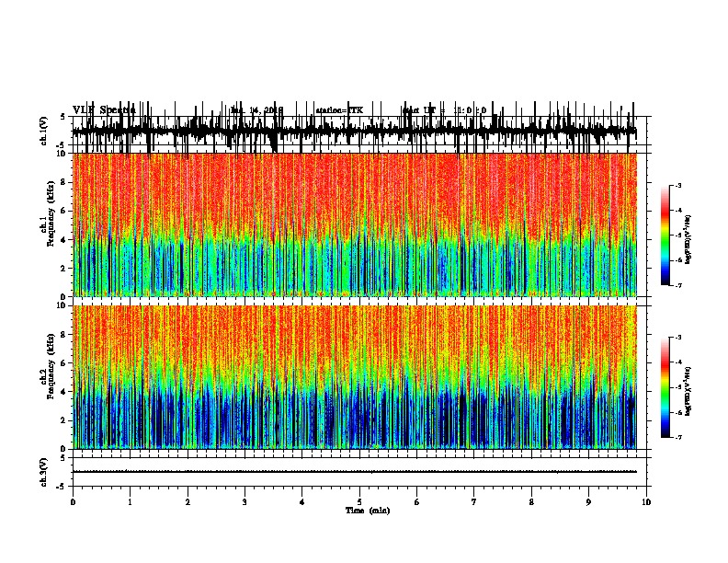The height and width of the screenshot is (563, 728).
Task: Click the '2' tick on the time axis
Action: [188, 502]
